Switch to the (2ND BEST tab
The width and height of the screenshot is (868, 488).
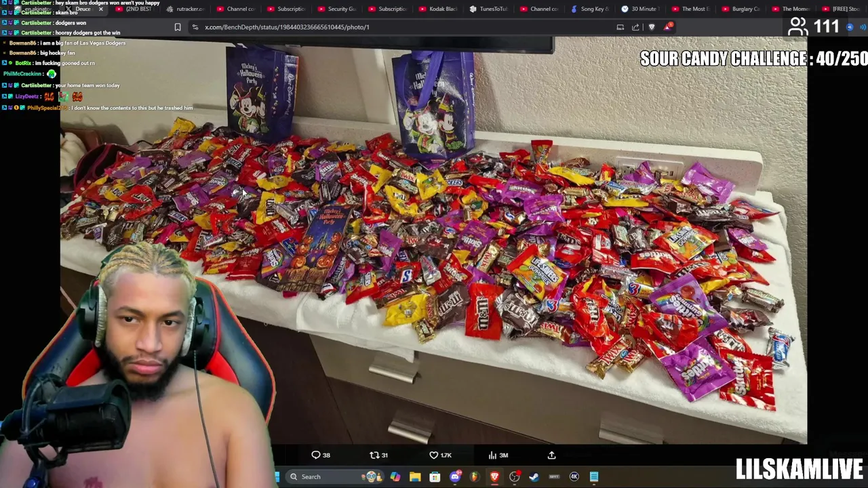click(134, 9)
